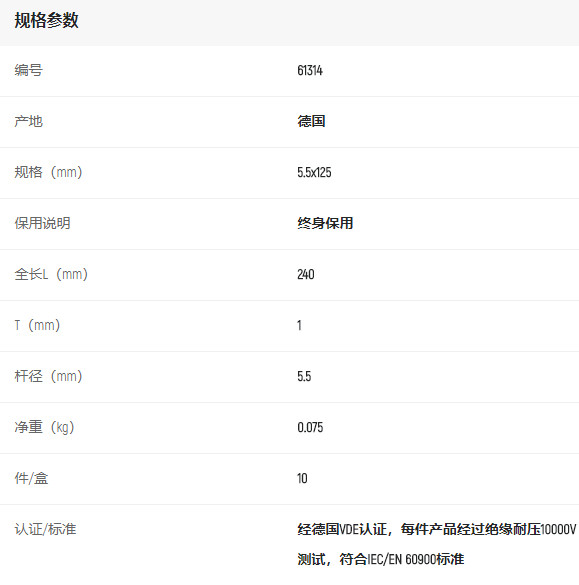Click the 杆径（mm）label
The image size is (579, 585).
pyautogui.click(x=48, y=376)
